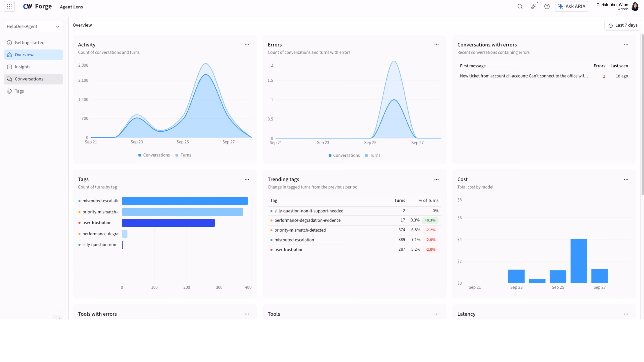Open Tools with errors options menu
644x362 pixels.
coord(247,314)
